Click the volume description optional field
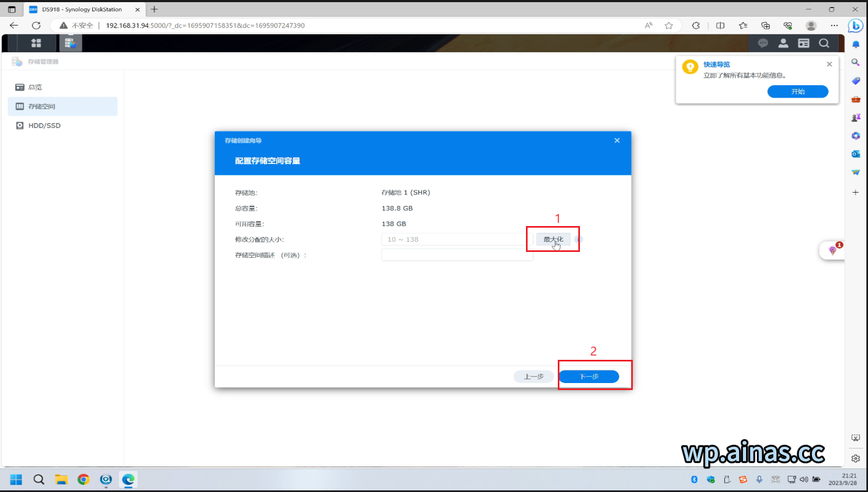 pos(457,255)
